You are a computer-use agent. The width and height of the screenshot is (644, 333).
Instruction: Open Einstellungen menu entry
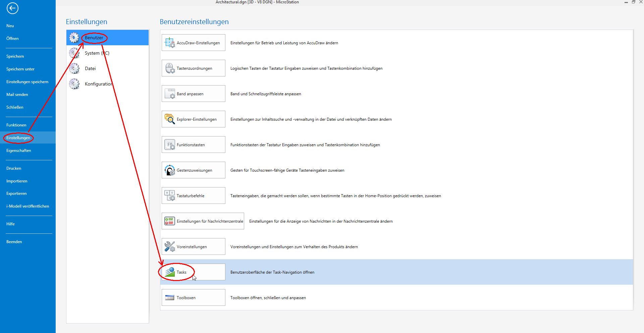coord(18,138)
